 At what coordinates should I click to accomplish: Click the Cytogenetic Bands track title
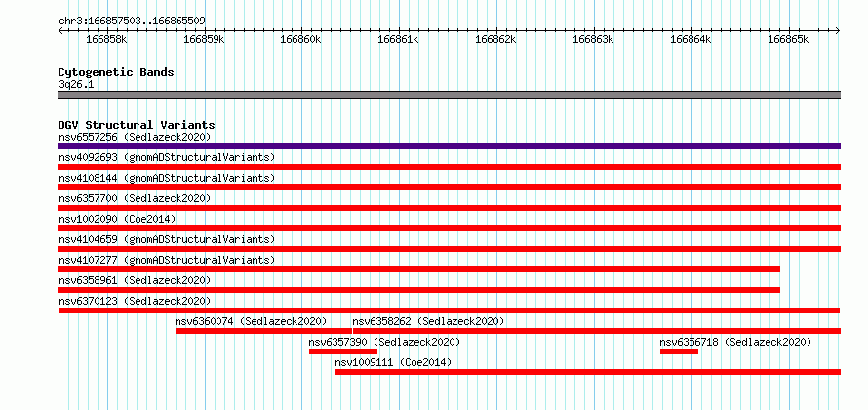pos(116,72)
